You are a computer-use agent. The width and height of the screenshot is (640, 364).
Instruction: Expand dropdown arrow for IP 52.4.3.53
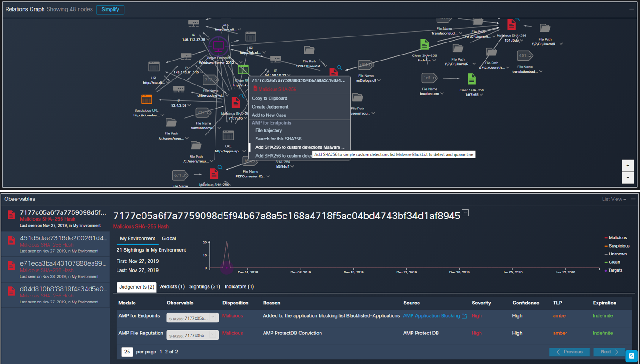pos(189,106)
